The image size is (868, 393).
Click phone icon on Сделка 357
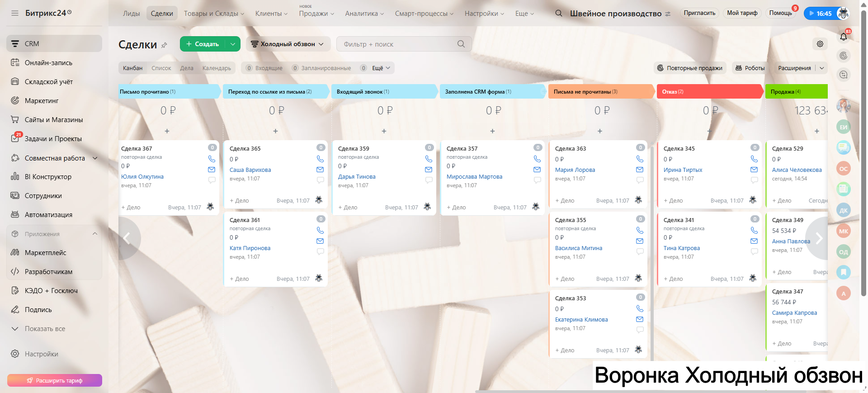(537, 159)
